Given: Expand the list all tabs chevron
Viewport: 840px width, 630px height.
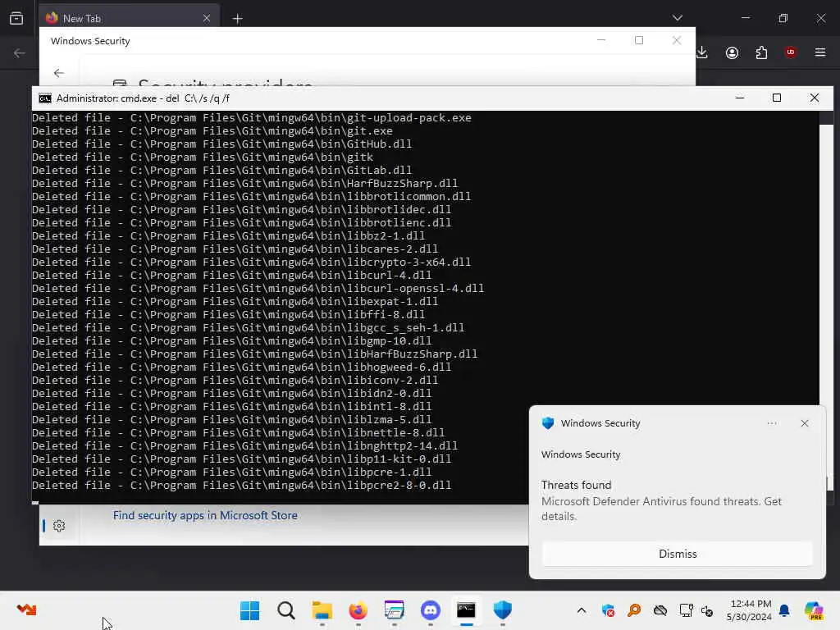Looking at the screenshot, I should [x=677, y=18].
